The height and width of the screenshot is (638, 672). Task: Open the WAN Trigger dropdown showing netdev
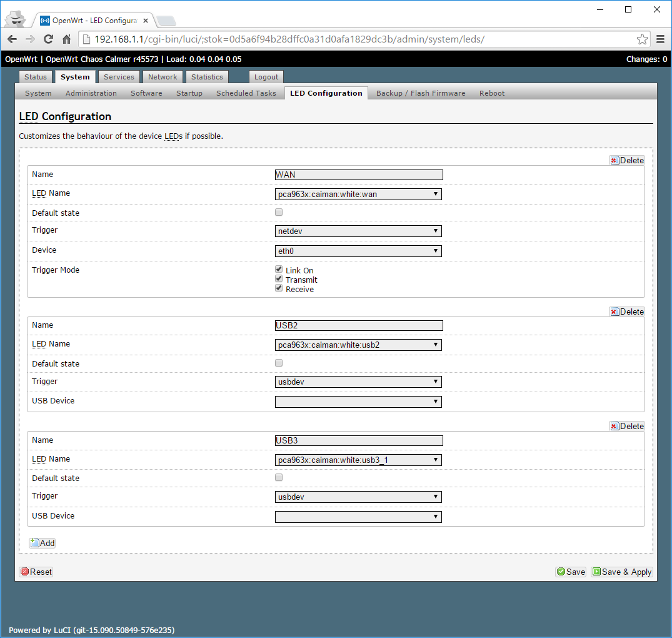click(358, 231)
